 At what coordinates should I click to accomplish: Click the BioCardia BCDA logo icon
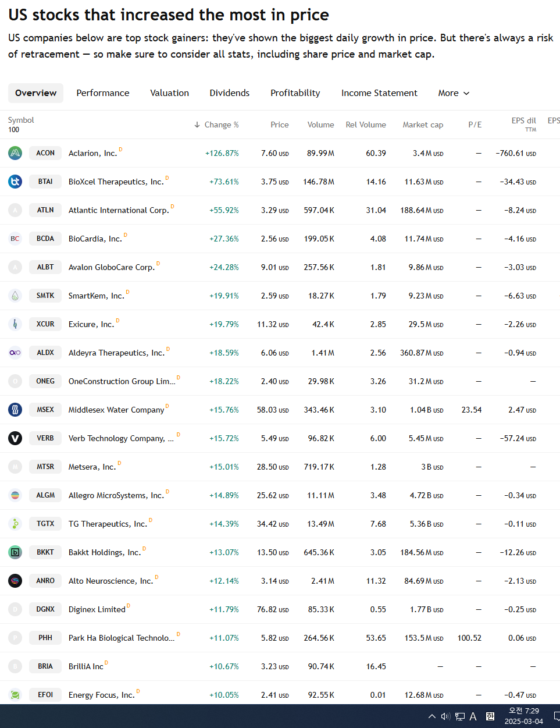(15, 239)
